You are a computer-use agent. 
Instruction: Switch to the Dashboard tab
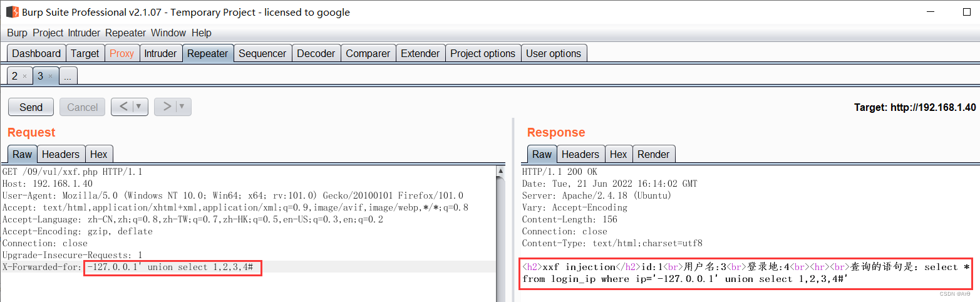point(36,53)
